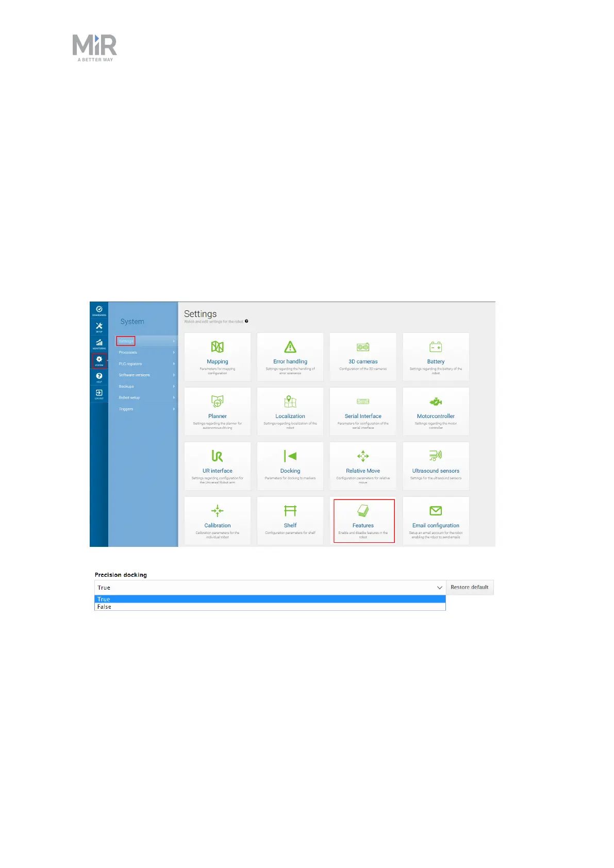Open the Motorcontroller engine icon
The height and width of the screenshot is (868, 614).
click(436, 402)
